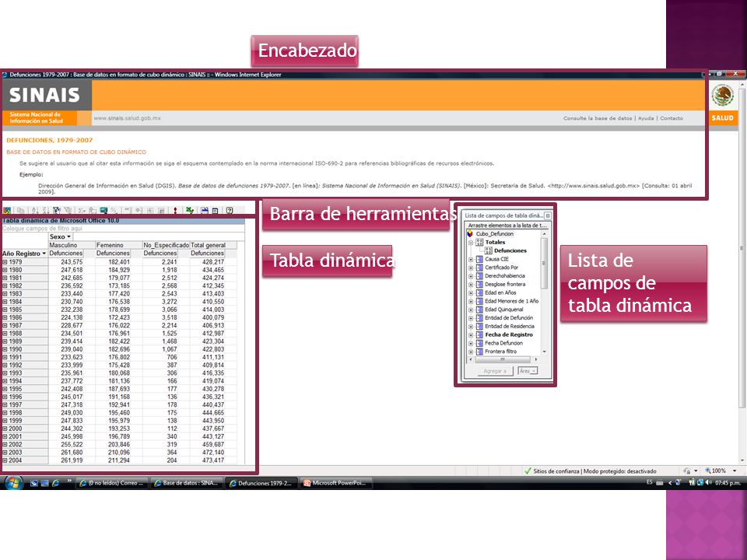747x560 pixels.
Task: Open the Ayuda link in header
Action: pyautogui.click(x=646, y=118)
